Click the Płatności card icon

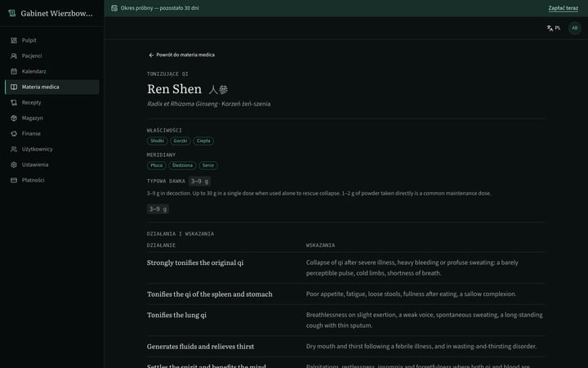pos(14,180)
